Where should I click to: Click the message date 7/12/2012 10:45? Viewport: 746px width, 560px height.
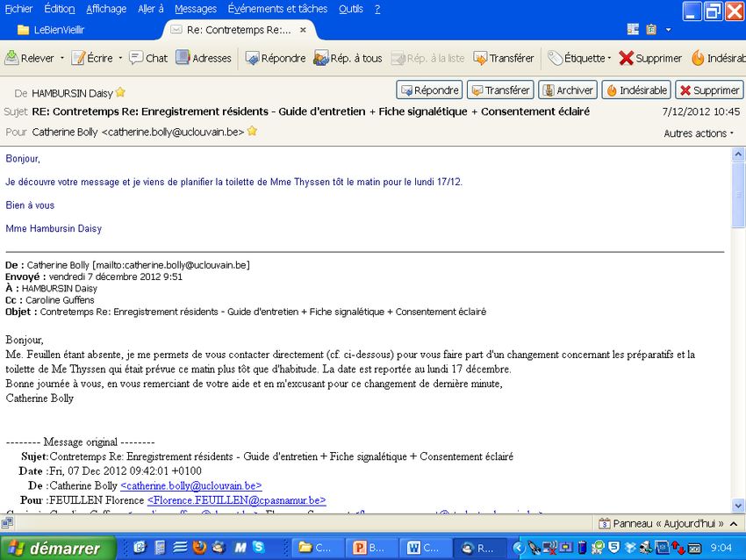[701, 111]
